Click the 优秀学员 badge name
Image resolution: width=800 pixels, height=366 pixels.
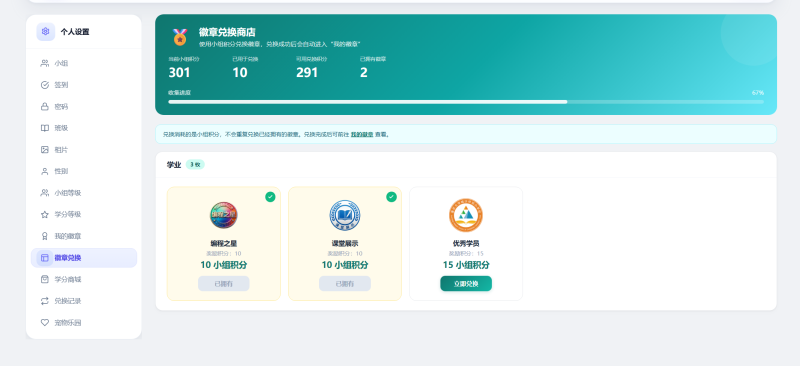466,243
